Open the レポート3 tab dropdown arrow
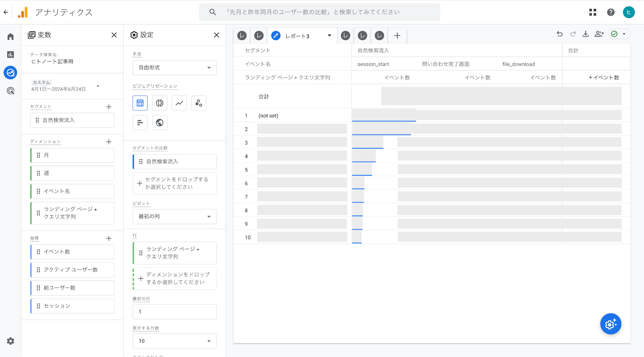The image size is (644, 357). pos(329,35)
